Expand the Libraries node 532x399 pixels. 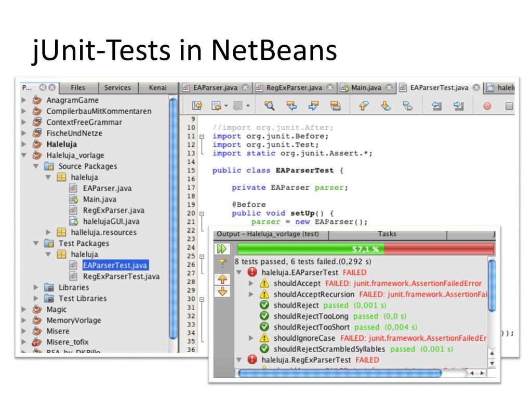point(36,287)
